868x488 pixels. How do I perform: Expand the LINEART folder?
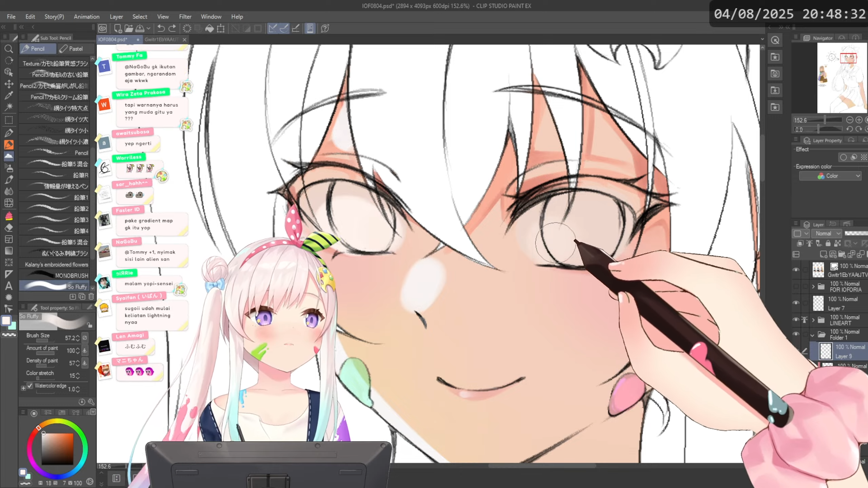pyautogui.click(x=813, y=320)
